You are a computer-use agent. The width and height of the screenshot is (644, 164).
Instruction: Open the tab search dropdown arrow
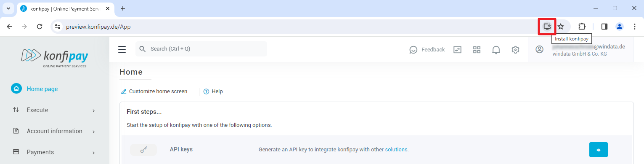pos(8,8)
